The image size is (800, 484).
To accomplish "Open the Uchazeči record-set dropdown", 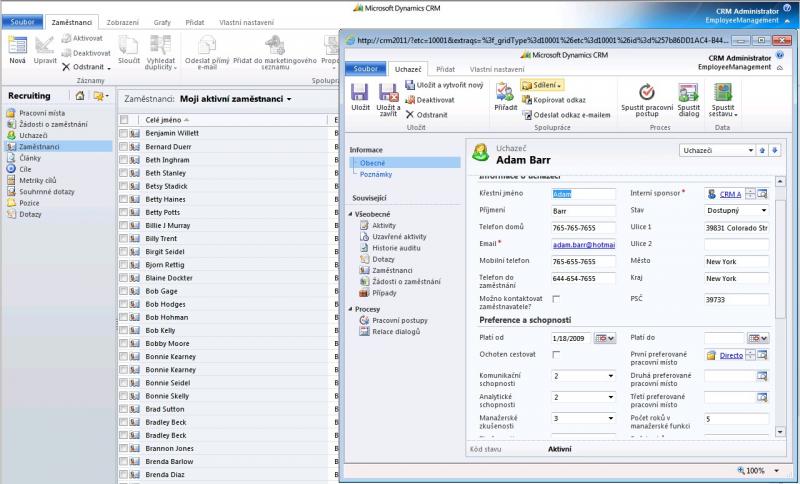I will [x=751, y=150].
